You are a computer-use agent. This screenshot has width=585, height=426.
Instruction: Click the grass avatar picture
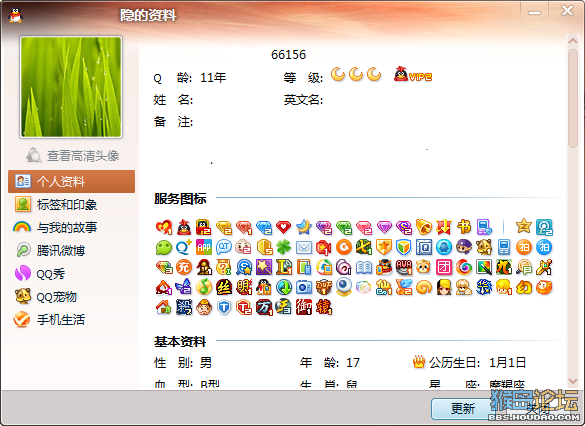(x=71, y=87)
